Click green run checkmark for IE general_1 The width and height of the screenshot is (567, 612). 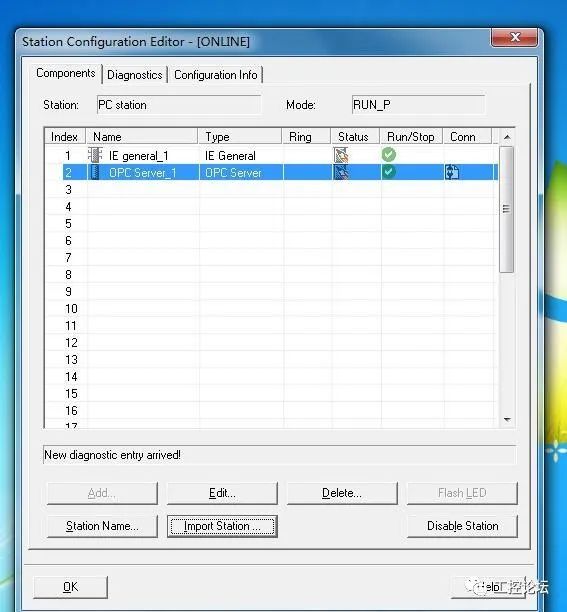tap(389, 155)
